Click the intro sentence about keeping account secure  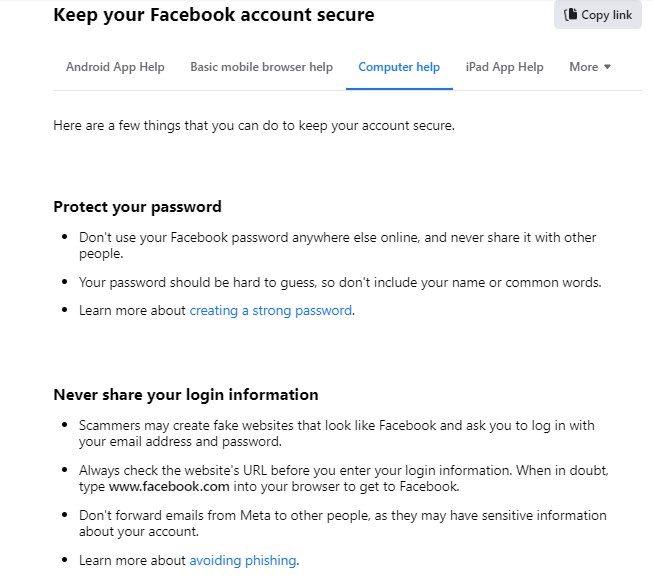pos(254,126)
